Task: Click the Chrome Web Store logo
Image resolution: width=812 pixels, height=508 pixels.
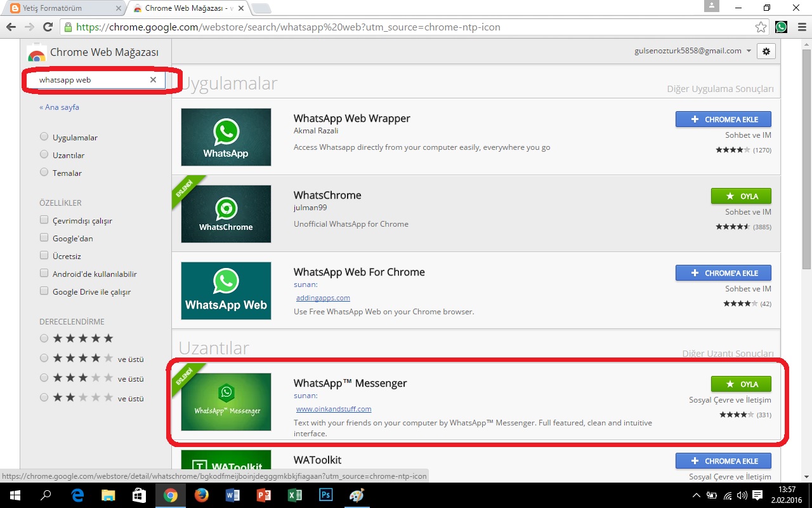Action: tap(37, 53)
